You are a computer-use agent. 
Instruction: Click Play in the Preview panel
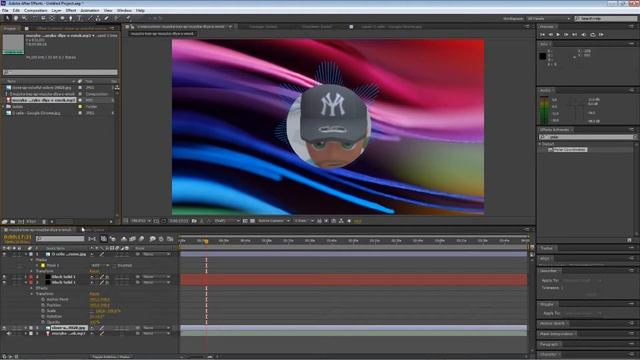point(558,35)
